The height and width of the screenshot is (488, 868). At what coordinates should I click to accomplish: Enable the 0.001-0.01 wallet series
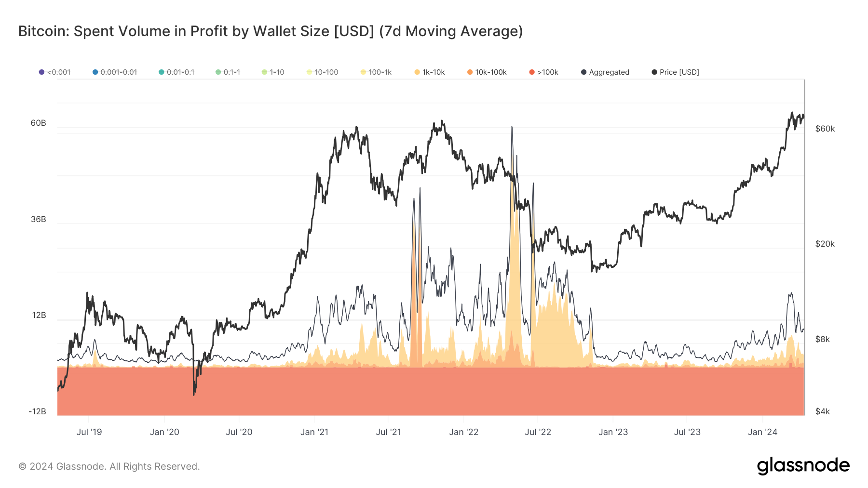(x=115, y=72)
